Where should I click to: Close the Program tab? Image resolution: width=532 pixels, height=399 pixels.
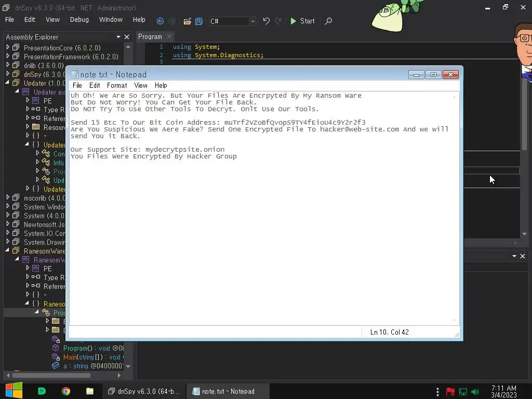click(169, 36)
